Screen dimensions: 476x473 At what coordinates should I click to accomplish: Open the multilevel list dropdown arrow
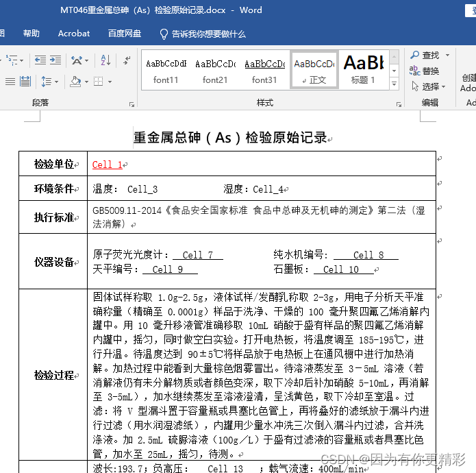[21, 61]
